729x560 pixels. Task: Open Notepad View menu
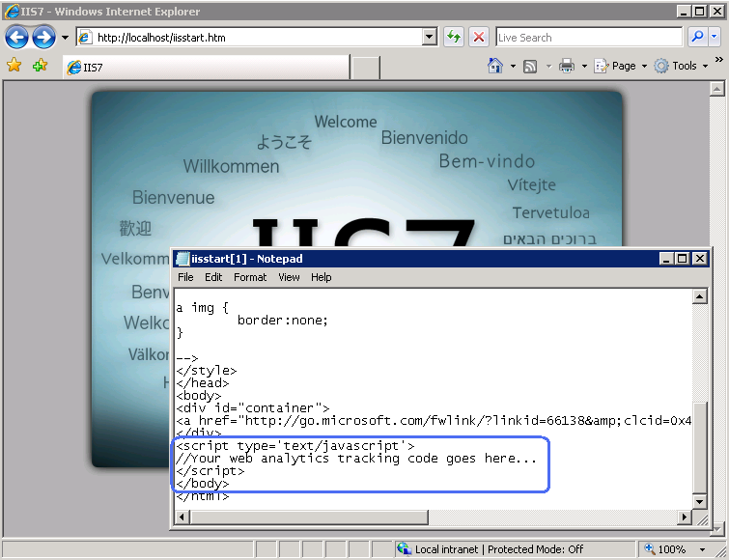[289, 277]
